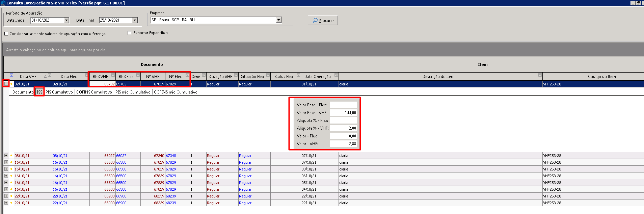Open filter icon on RPS VHF column
Viewport: 644px width, 214px height.
113,75
